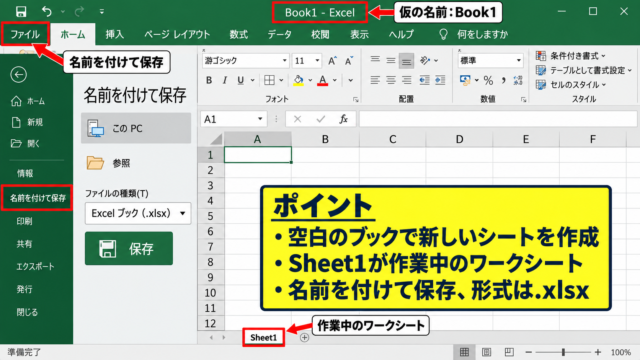Toggle Underline formatting
The width and height of the screenshot is (640, 360).
[241, 80]
